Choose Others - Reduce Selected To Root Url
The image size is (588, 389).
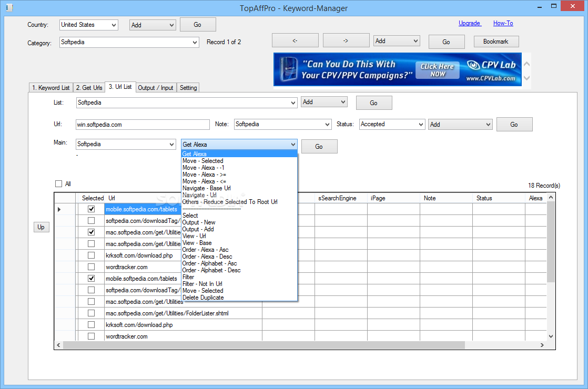239,202
